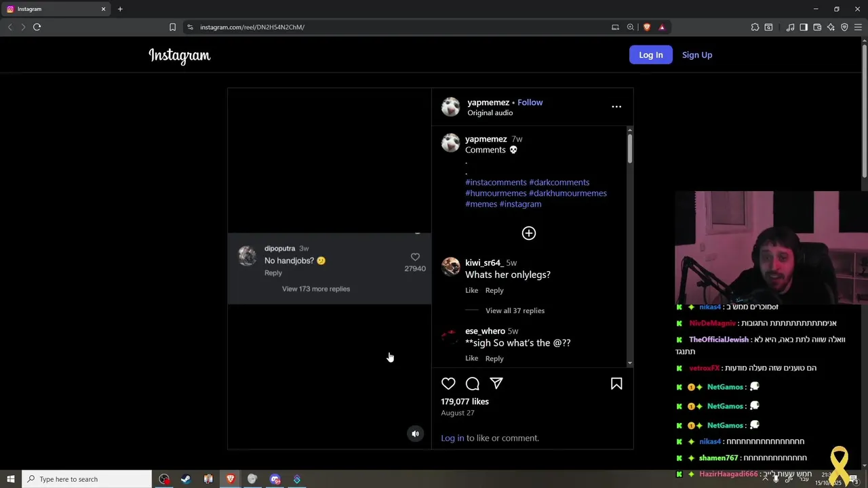Like ese_whero's comment via Like text

[472, 358]
